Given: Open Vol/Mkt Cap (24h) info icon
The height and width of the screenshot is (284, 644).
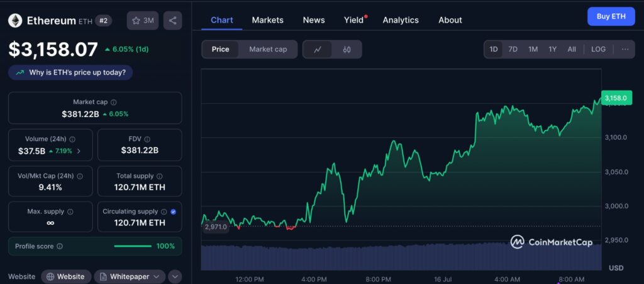Looking at the screenshot, I should pyautogui.click(x=80, y=176).
